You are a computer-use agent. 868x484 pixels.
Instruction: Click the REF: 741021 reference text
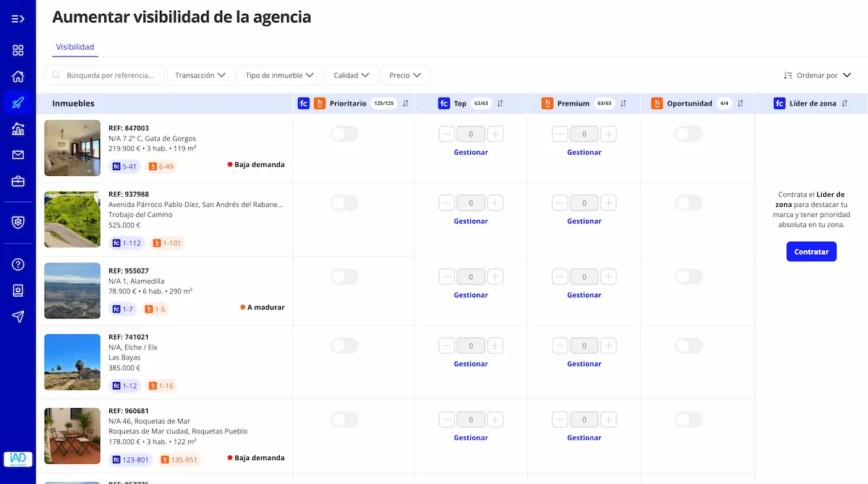pos(129,337)
